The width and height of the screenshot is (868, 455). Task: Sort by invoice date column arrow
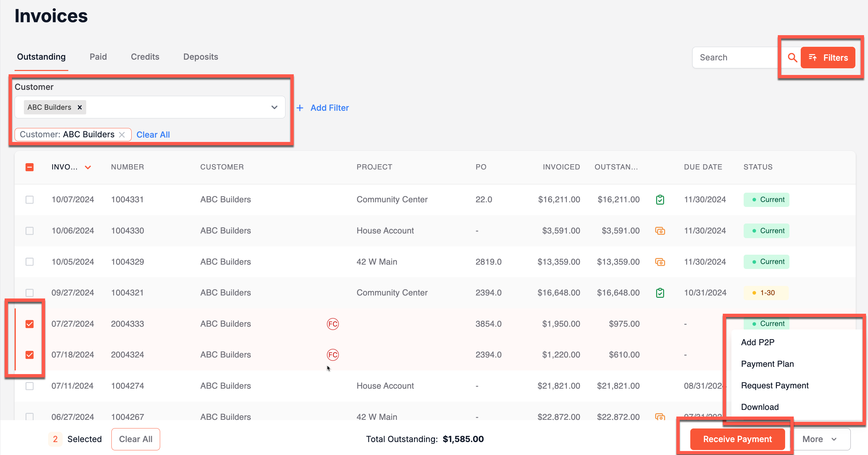click(x=88, y=167)
